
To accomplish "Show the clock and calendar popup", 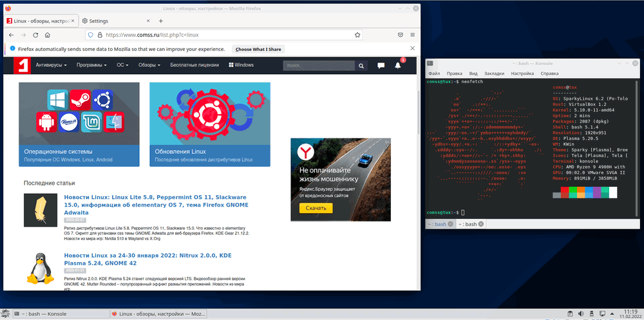I will pos(630,314).
